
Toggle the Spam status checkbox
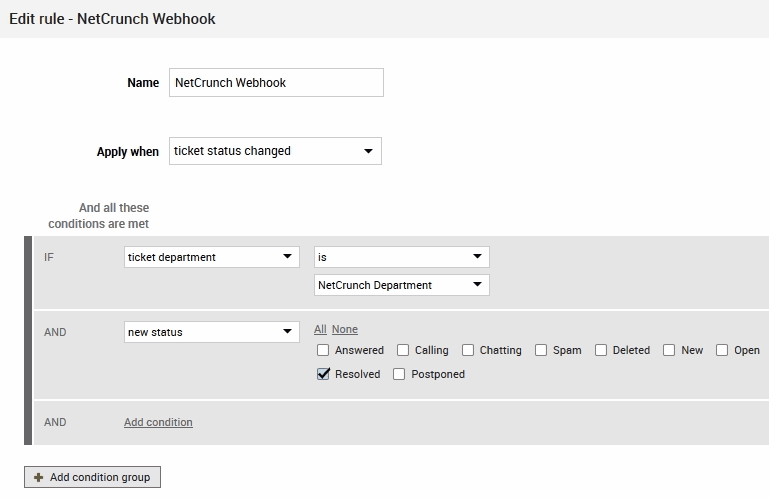(x=541, y=350)
